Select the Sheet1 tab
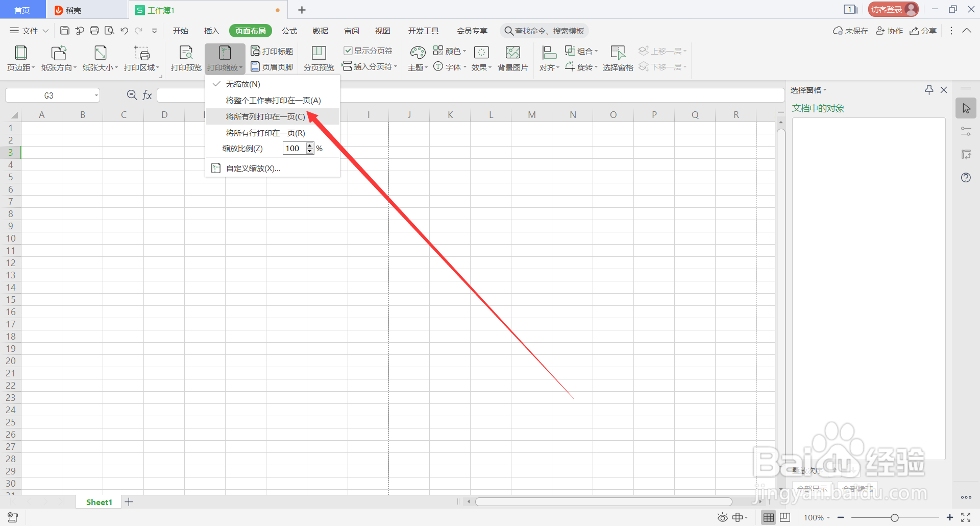Viewport: 980px width, 526px height. point(99,502)
